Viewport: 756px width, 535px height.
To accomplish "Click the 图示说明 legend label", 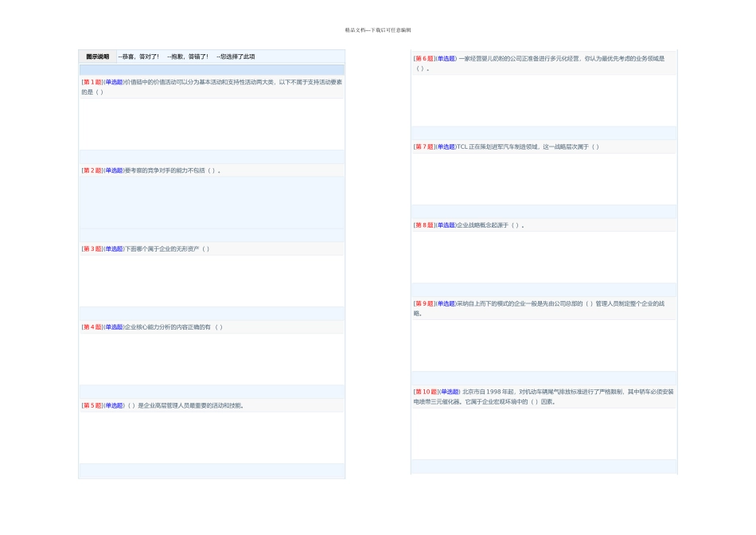I will coord(97,57).
